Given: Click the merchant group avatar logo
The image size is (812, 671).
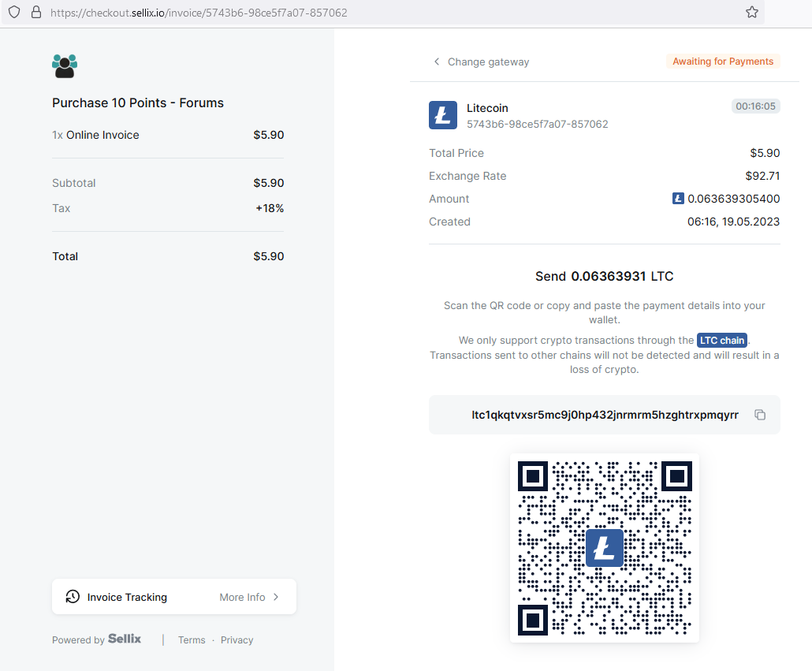Looking at the screenshot, I should pos(65,66).
